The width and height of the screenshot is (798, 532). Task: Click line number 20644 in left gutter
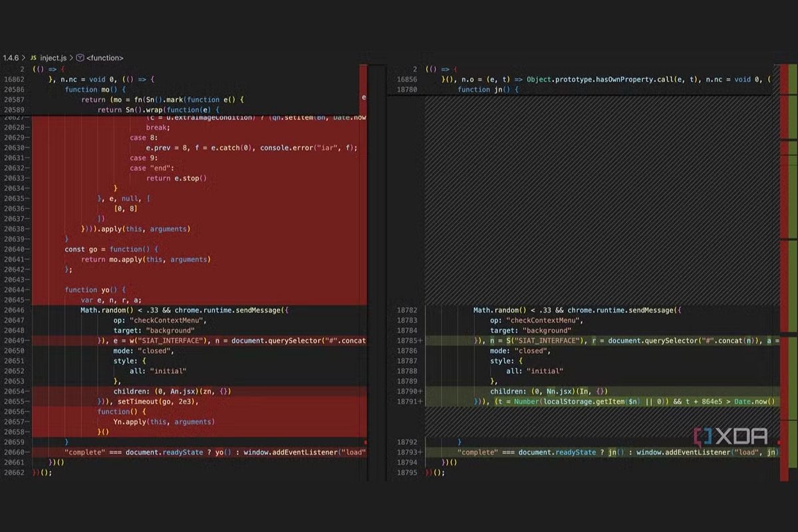[13, 290]
